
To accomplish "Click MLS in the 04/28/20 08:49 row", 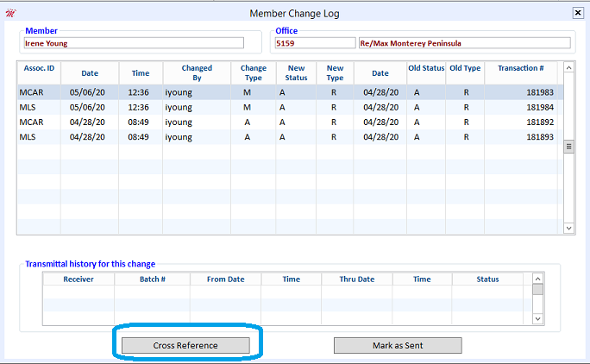I will click(x=28, y=137).
